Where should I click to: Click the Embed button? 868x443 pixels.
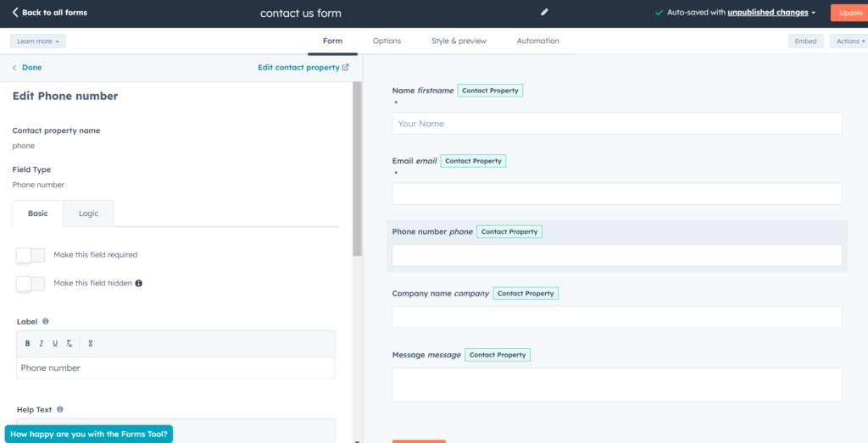click(805, 41)
